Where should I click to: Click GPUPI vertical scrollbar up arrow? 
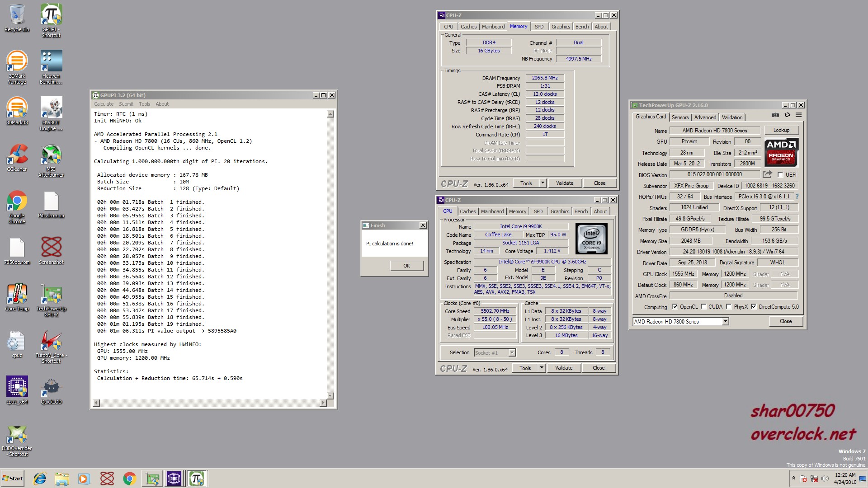point(330,114)
